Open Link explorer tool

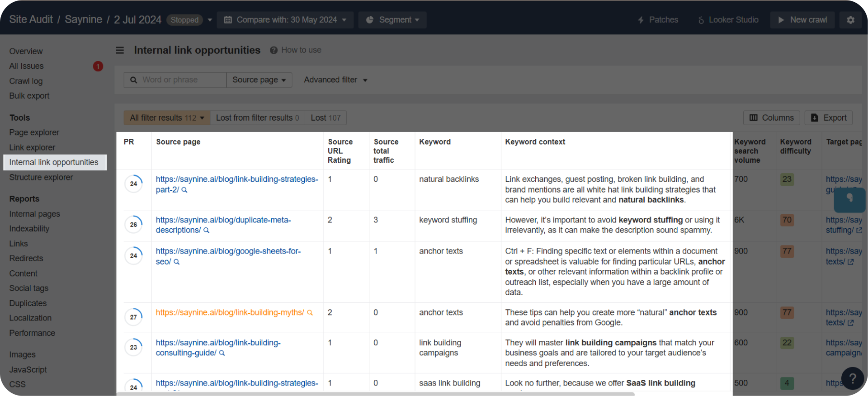pos(32,148)
